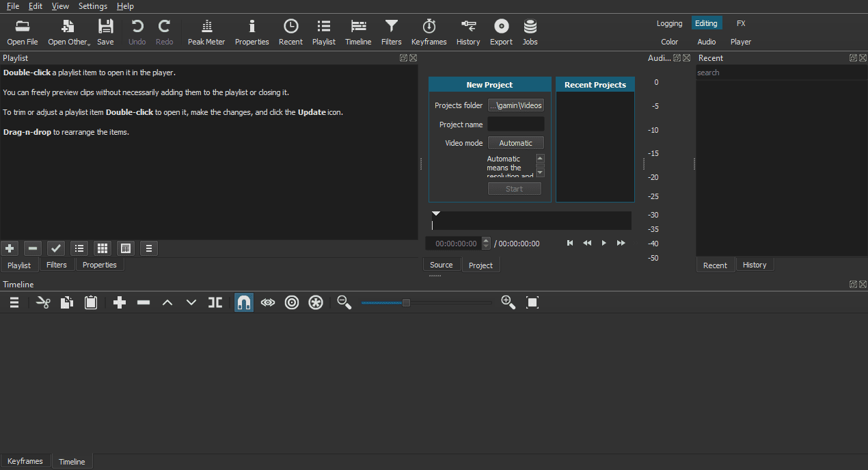Open the playlist hamburger menu
The image size is (868, 470).
tap(149, 248)
